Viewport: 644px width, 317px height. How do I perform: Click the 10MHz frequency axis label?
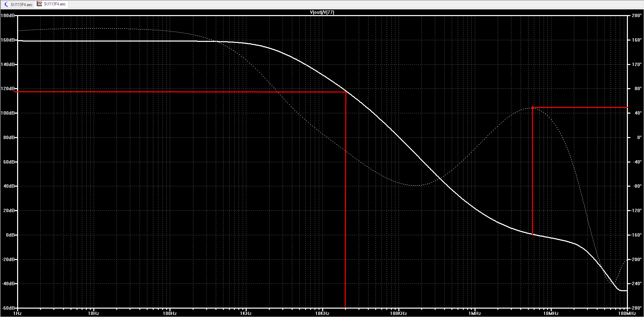pyautogui.click(x=551, y=314)
